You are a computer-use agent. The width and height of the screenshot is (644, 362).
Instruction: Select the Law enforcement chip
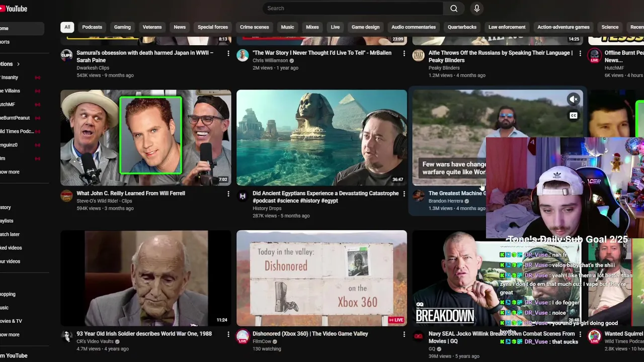pos(507,27)
